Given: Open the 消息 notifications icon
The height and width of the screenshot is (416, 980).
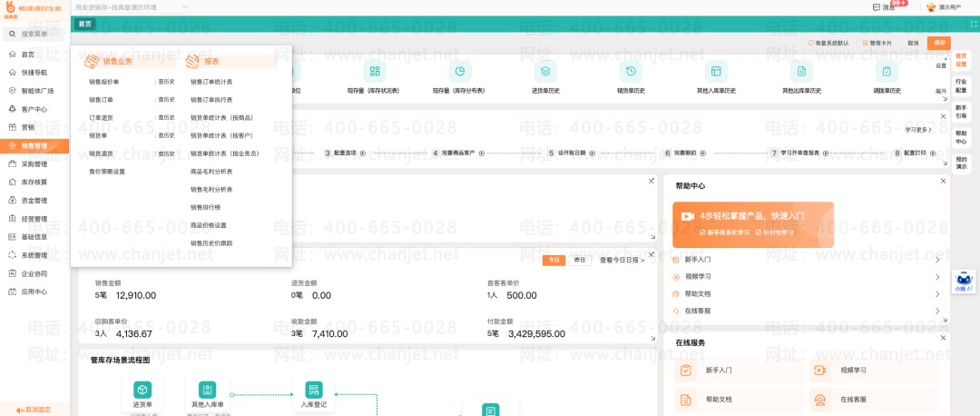Looking at the screenshot, I should coord(877,7).
